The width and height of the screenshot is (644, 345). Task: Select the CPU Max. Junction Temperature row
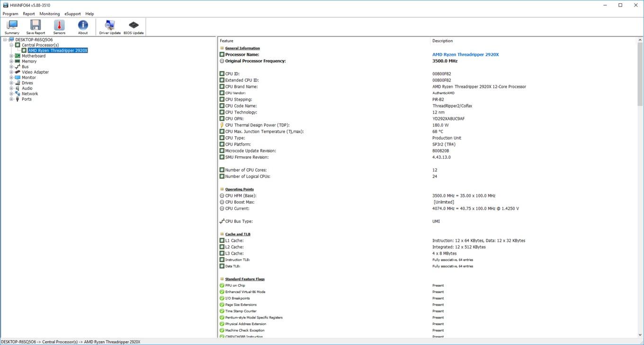pyautogui.click(x=428, y=132)
